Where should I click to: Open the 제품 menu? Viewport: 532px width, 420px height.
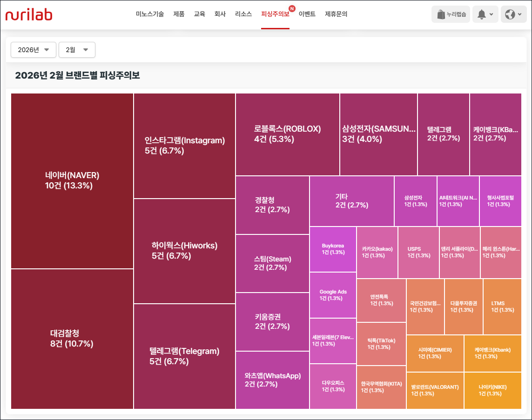coord(179,14)
